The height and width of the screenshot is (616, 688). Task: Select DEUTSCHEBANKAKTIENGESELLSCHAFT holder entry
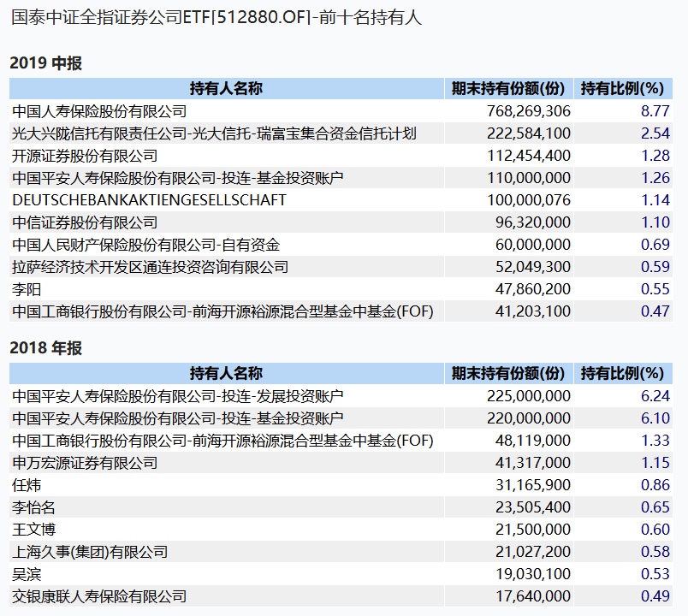149,200
